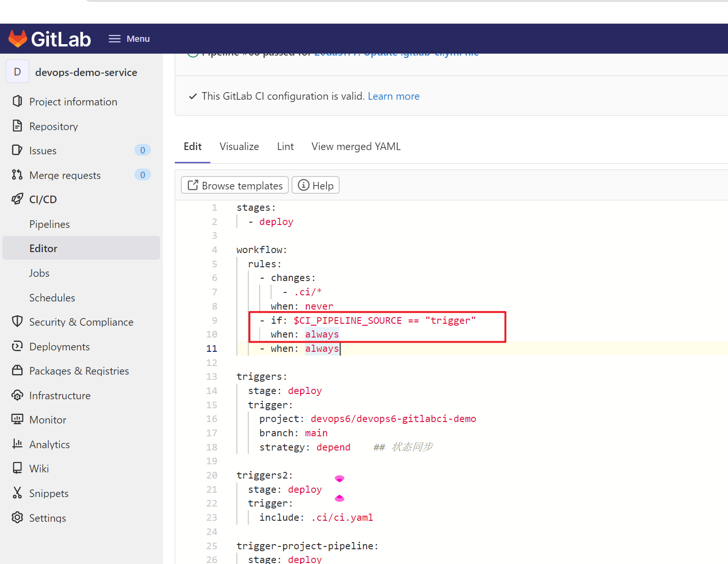This screenshot has width=728, height=564.
Task: Click the info icon on Help button
Action: click(303, 185)
